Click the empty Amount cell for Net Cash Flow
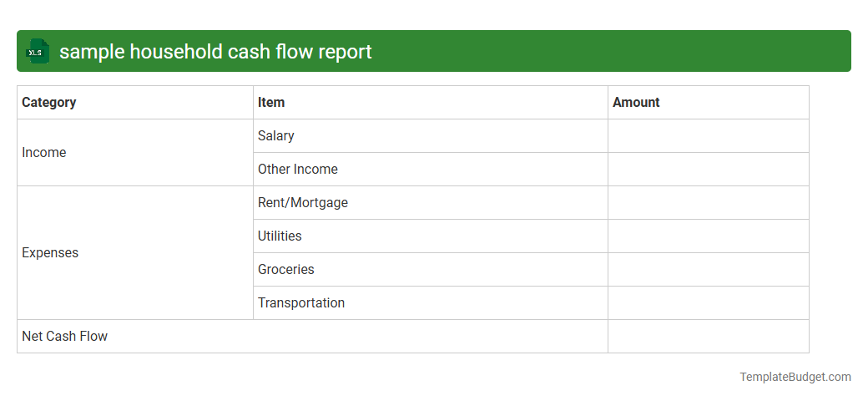This screenshot has height=401, width=868. coord(709,336)
